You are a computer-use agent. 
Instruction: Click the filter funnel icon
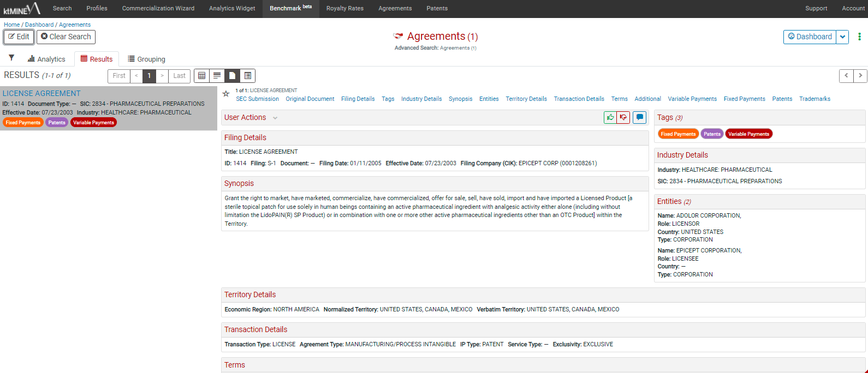click(11, 58)
